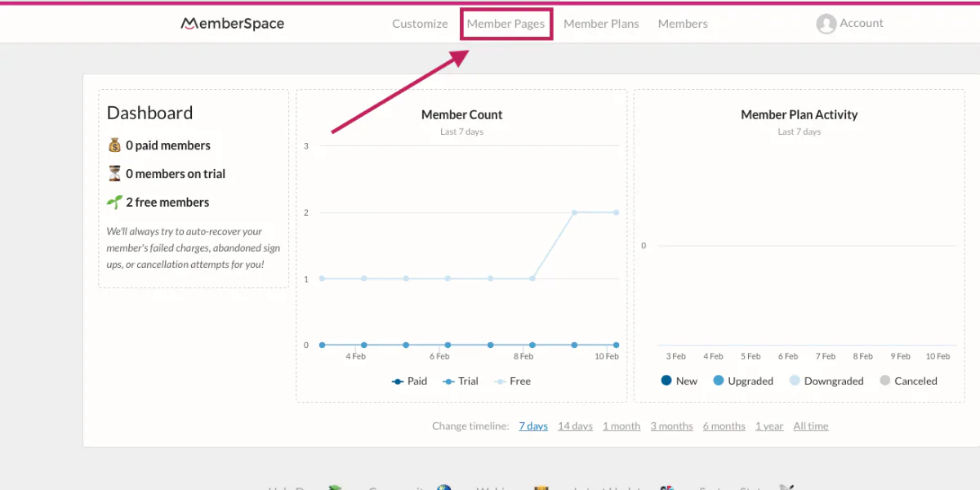Click the Member Count chart title
Image resolution: width=980 pixels, height=490 pixels.
pyautogui.click(x=461, y=114)
